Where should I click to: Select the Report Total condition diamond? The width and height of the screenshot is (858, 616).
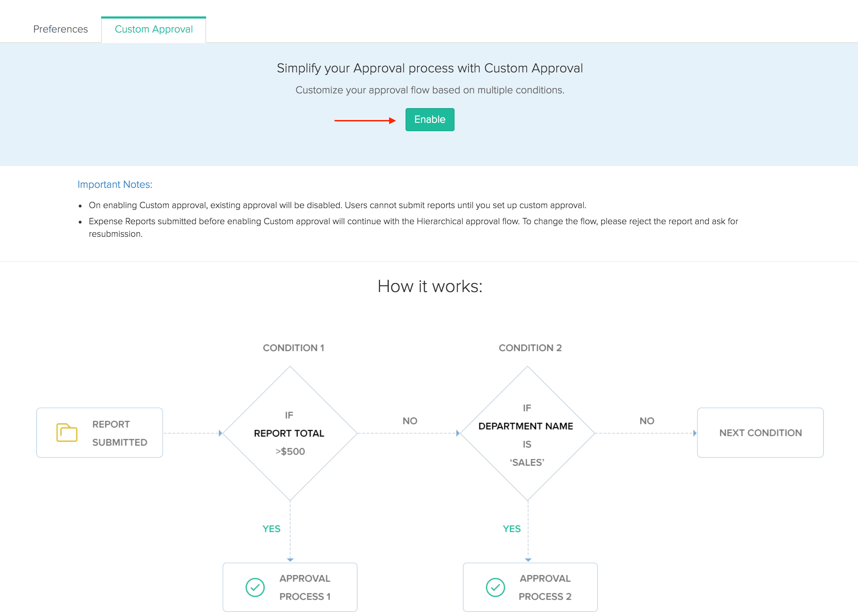click(x=290, y=433)
